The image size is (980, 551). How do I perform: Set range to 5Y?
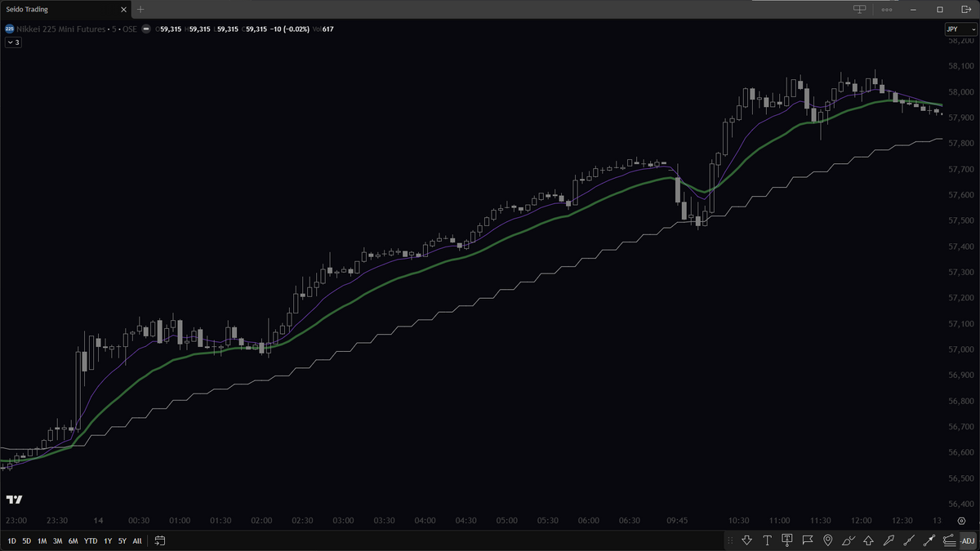click(x=122, y=540)
